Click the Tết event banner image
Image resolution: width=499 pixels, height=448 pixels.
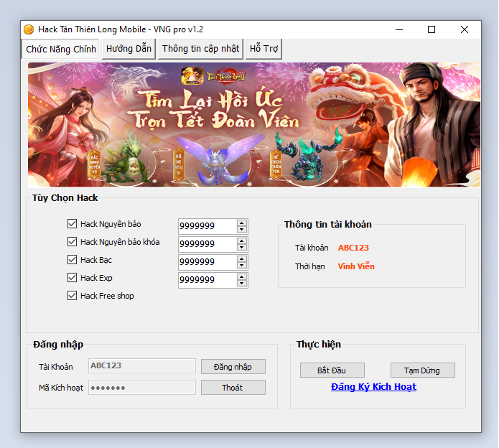254,124
